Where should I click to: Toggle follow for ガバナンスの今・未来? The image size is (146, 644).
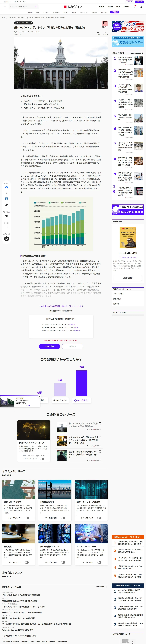(99, 562)
